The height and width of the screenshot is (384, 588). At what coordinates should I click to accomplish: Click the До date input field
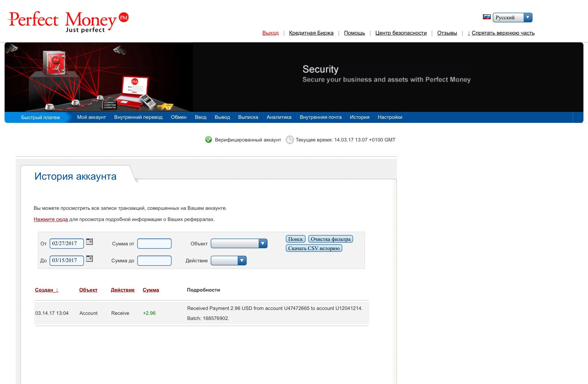click(x=67, y=260)
